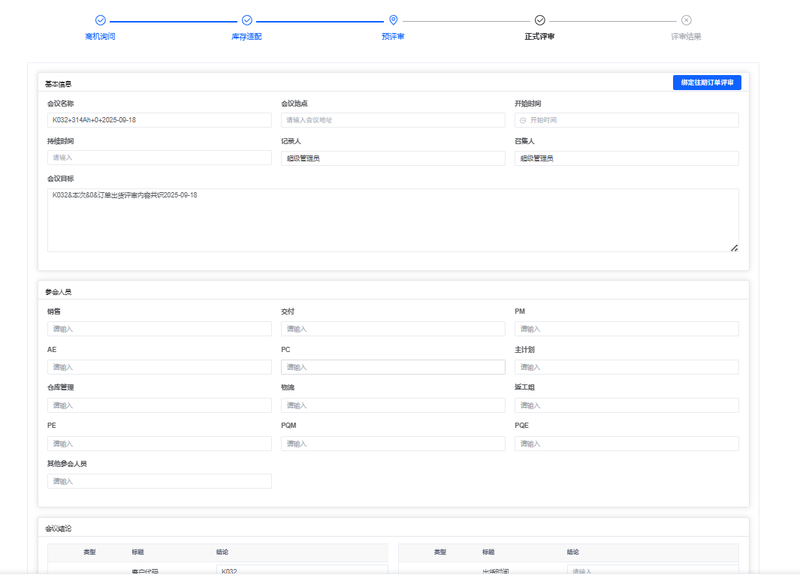The height and width of the screenshot is (581, 800).
Task: Click the 会议结论 section title
Action: (58, 529)
